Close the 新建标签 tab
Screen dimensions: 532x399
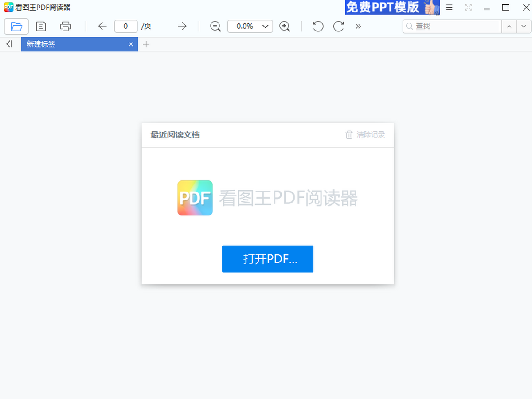pyautogui.click(x=131, y=44)
